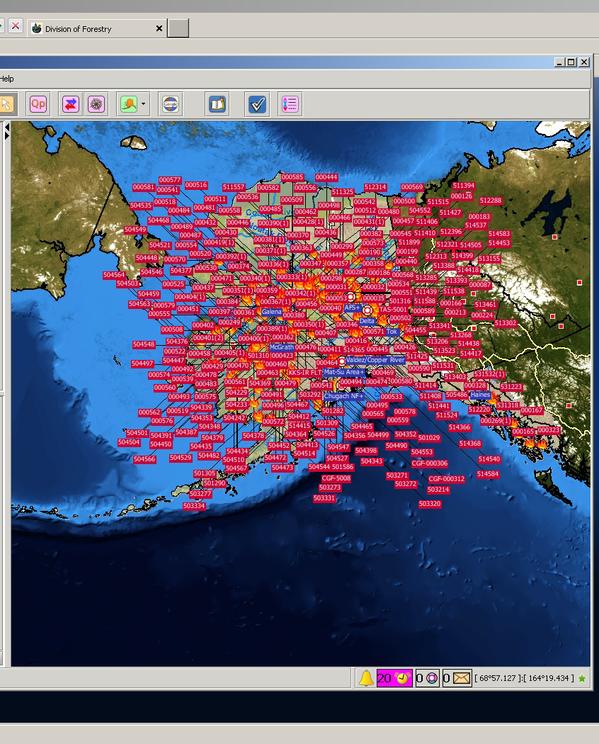The width and height of the screenshot is (599, 744).
Task: Click the red and blue arrows icon
Action: click(x=70, y=104)
